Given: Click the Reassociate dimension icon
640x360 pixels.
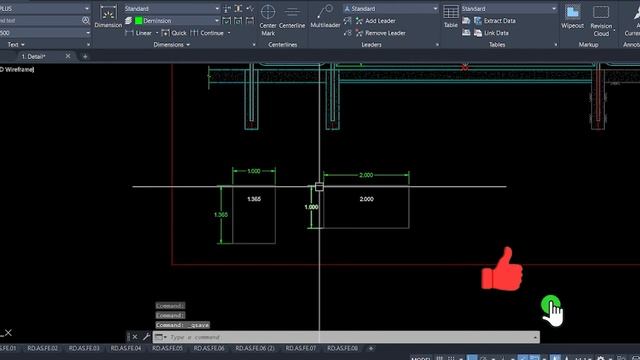Looking at the screenshot, I should [x=250, y=20].
